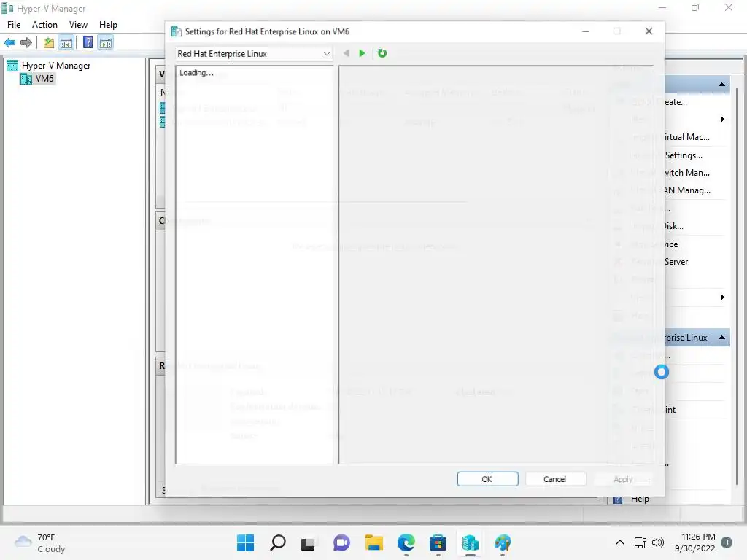Open the weather widget showing 70°F Cloudy
Viewport: 747px width, 560px height.
tap(39, 542)
